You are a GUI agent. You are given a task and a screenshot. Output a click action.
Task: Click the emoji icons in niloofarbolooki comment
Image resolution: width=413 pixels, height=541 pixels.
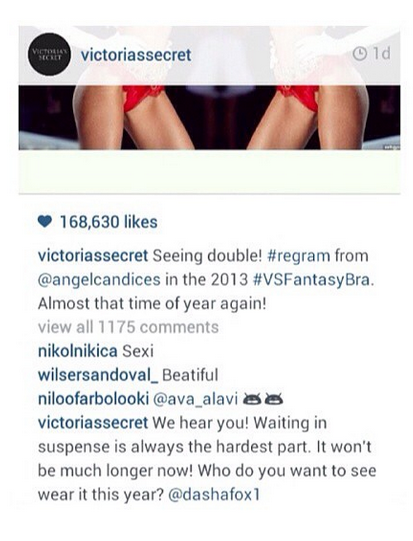point(263,399)
